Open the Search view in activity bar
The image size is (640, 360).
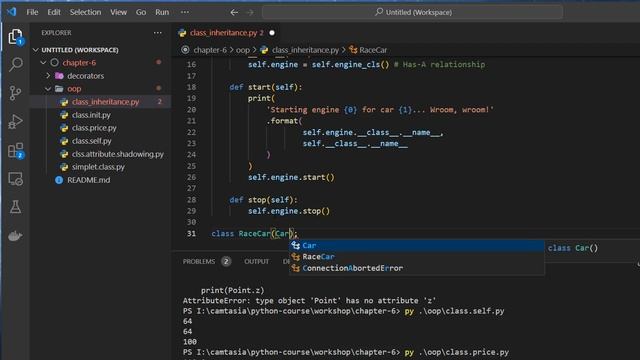coord(15,64)
